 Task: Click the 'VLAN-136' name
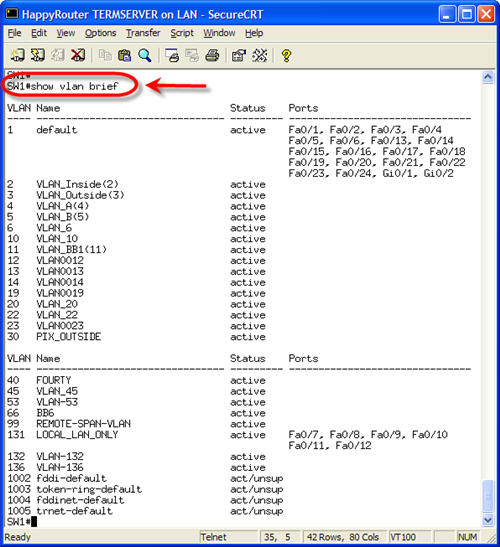(x=60, y=467)
